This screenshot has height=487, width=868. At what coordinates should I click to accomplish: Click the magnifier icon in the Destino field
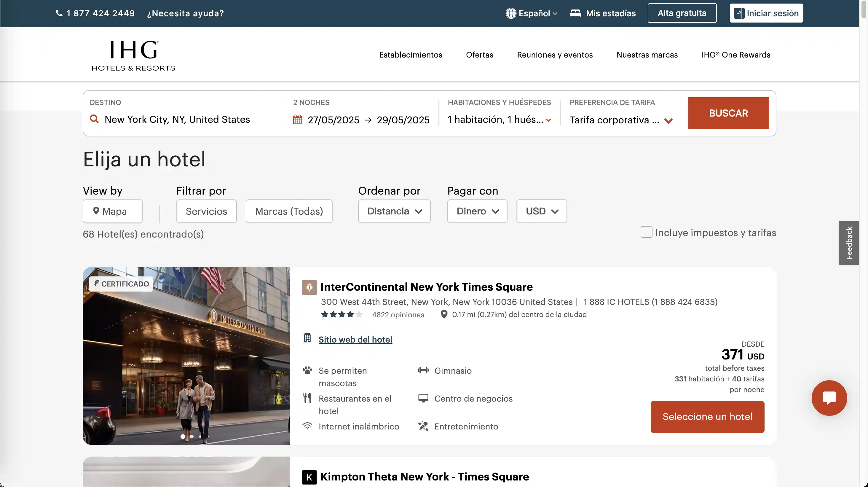(x=94, y=119)
